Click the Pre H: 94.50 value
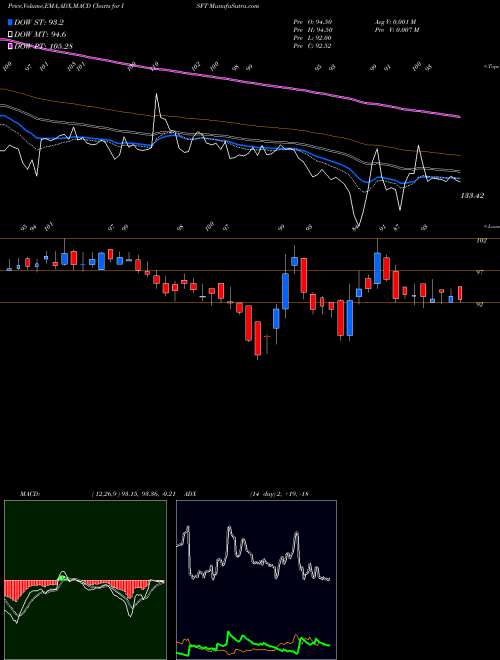The height and width of the screenshot is (660, 500). 313,30
